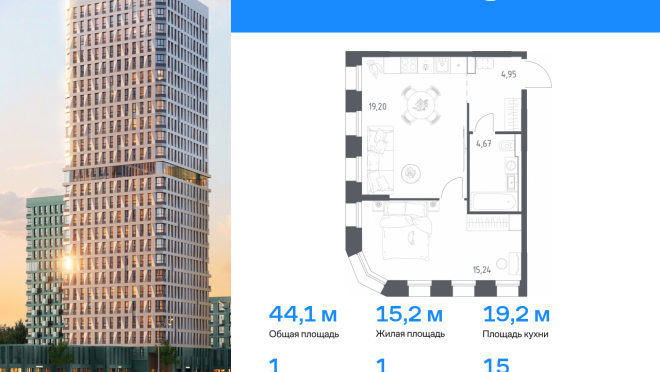This screenshot has height=372, width=660.
Task: Click the number 15 in bottom row
Action: 496,365
